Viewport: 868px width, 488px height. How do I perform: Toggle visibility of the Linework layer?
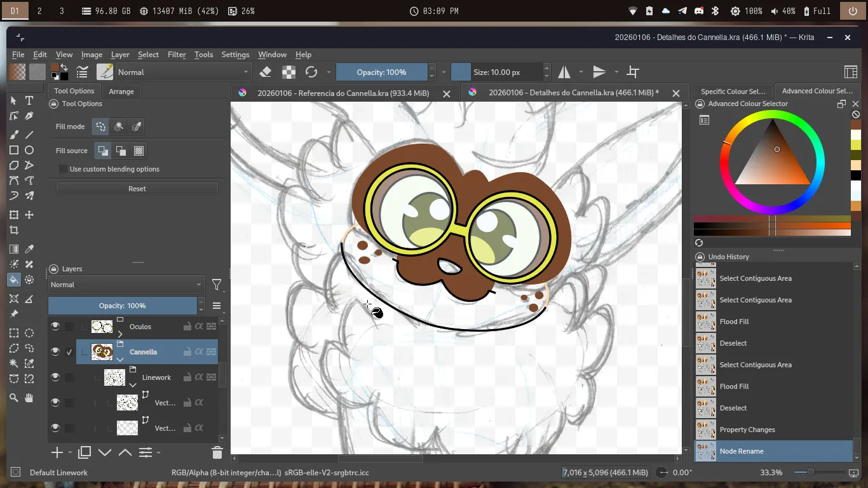tap(55, 377)
